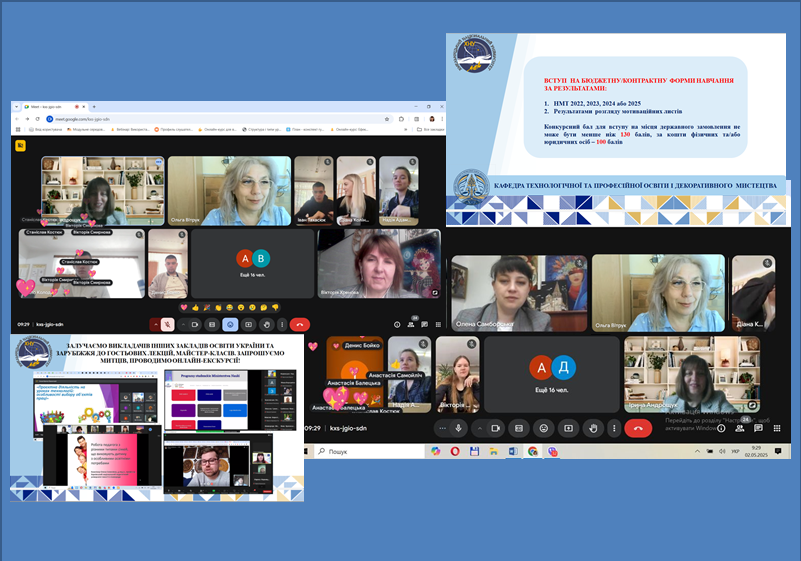Launch Opera from the taskbar
Image resolution: width=801 pixels, height=561 pixels.
455,451
